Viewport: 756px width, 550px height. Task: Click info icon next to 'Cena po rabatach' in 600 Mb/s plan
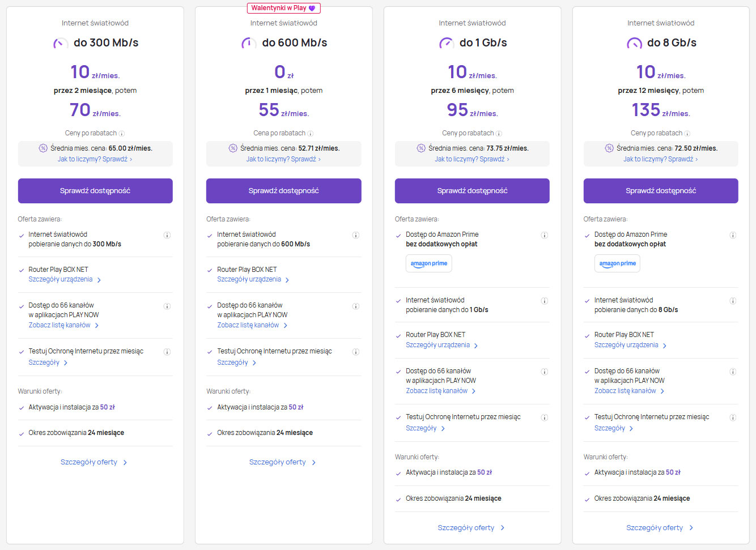pyautogui.click(x=310, y=134)
